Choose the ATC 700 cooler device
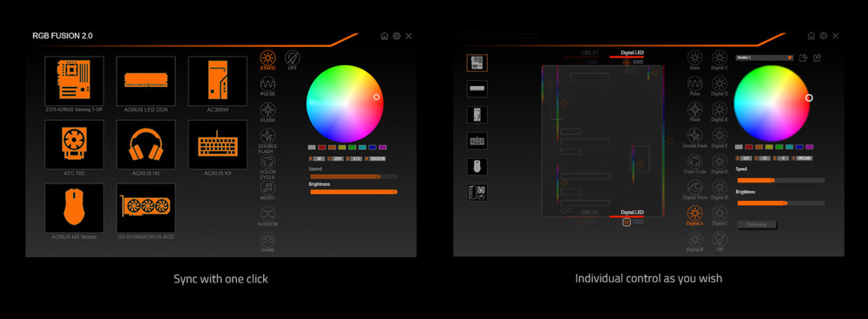This screenshot has width=868, height=319. click(74, 144)
